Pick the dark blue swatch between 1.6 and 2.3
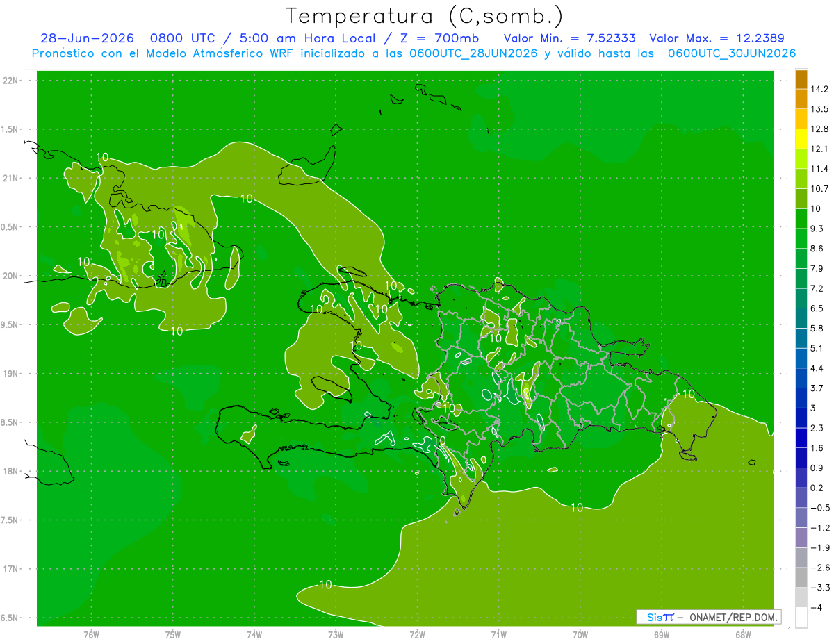The width and height of the screenshot is (834, 644). click(801, 438)
